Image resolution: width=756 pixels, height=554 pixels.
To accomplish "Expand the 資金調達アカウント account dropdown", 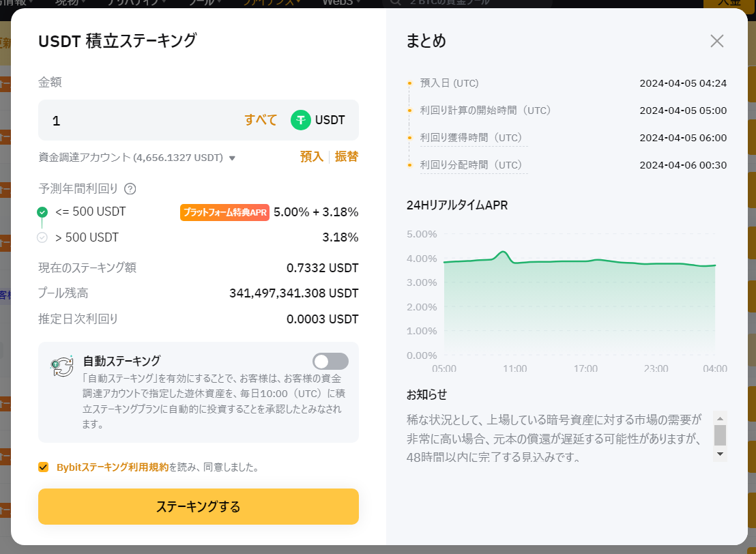I will (233, 156).
